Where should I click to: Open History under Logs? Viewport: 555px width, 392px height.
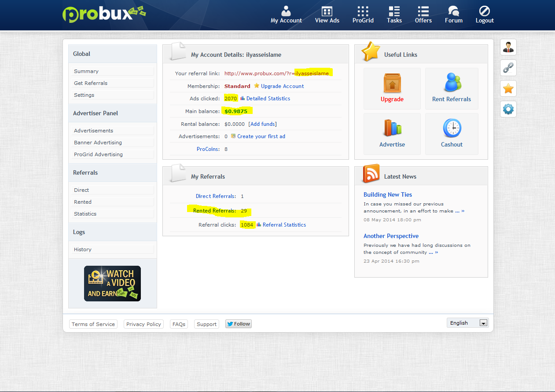[113, 249]
